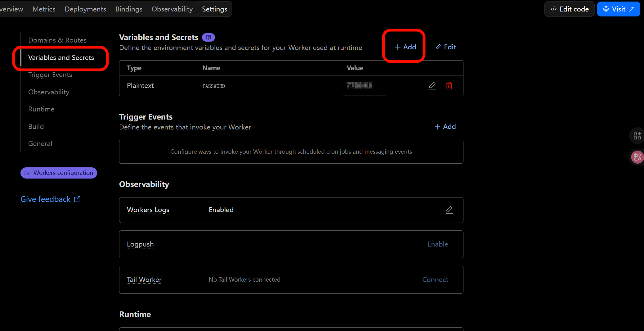Open the Deployments tab
The image size is (644, 331).
click(x=85, y=9)
